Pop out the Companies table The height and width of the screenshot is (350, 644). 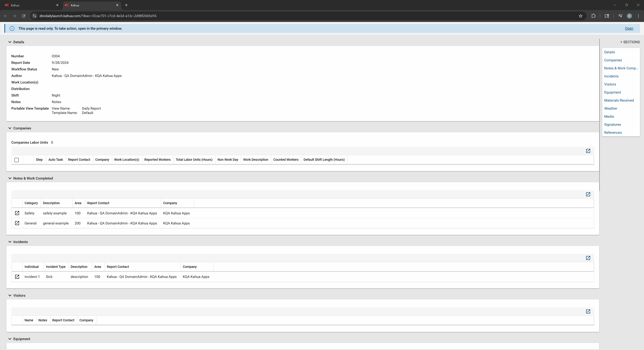[588, 151]
